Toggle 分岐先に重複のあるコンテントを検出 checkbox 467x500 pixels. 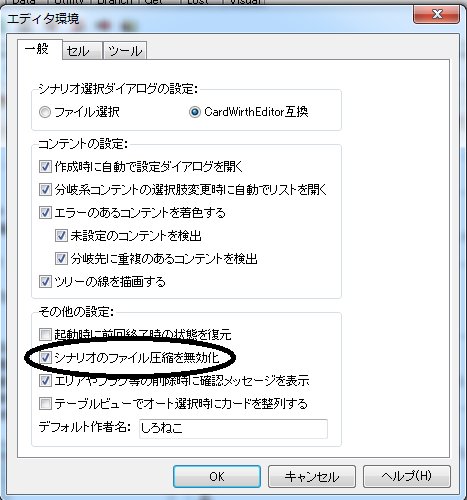click(61, 258)
